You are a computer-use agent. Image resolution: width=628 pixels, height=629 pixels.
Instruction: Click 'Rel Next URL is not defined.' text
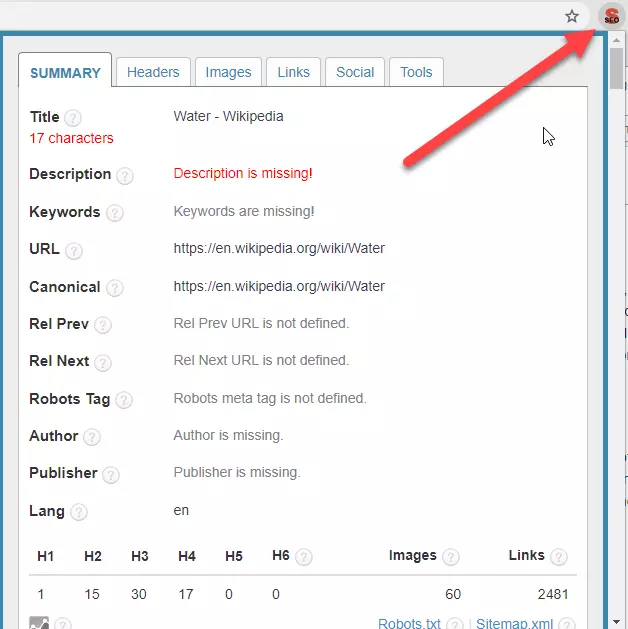point(261,360)
